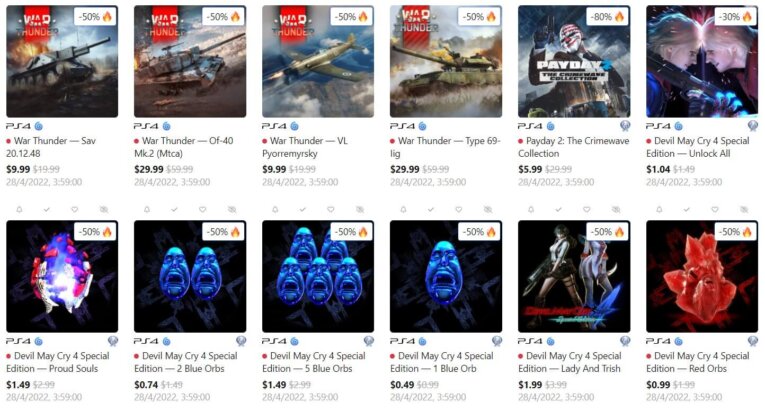Select the Red Orbs crystal cover image
The image size is (765, 420).
coord(702,276)
